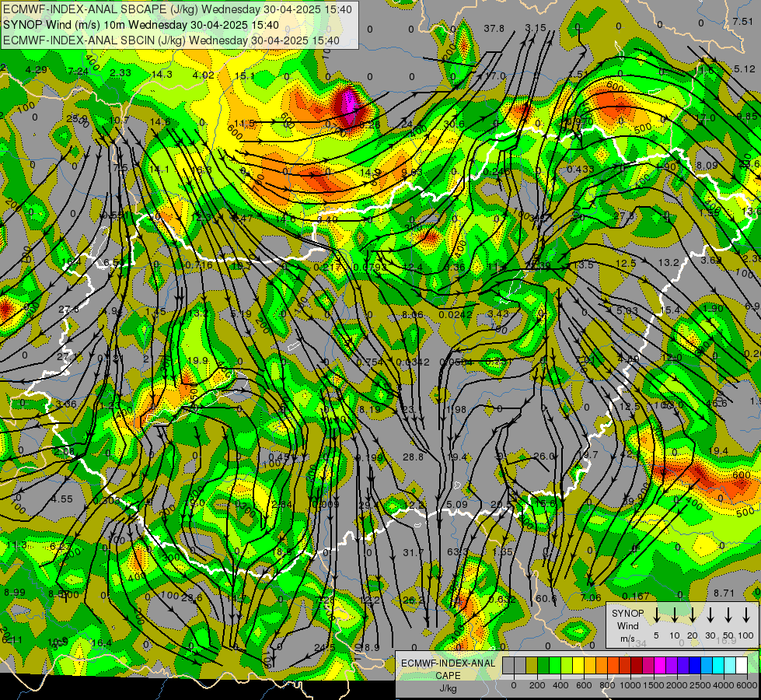Click the magenta swatch in the CAPE legend
The width and height of the screenshot is (761, 700).
(x=660, y=666)
